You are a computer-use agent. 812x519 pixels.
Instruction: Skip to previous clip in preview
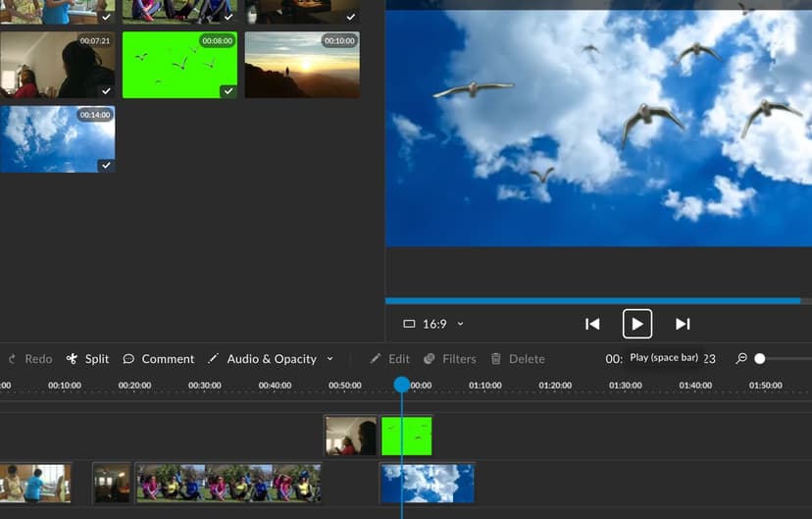pos(592,324)
